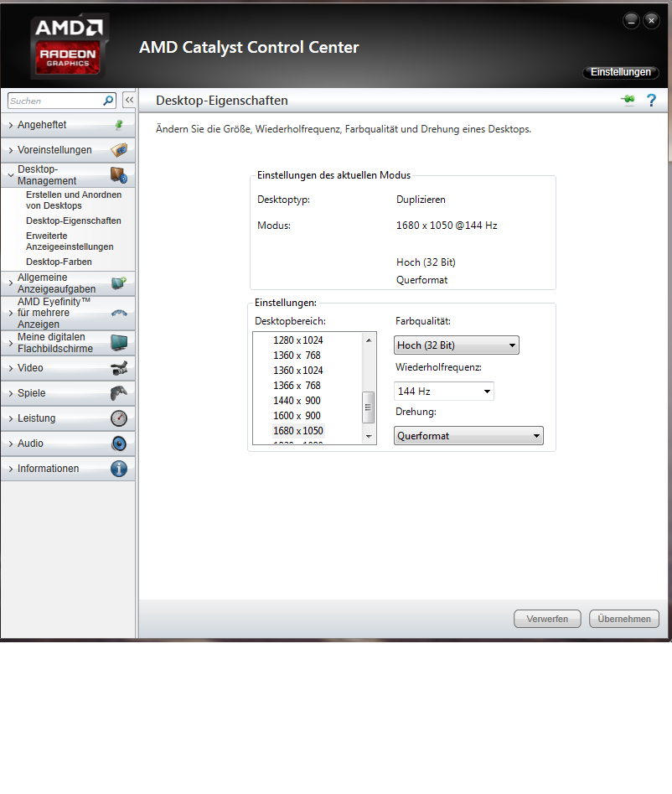Viewport: 672px width, 794px height.
Task: Click the Übernehmen button
Action: click(x=624, y=619)
